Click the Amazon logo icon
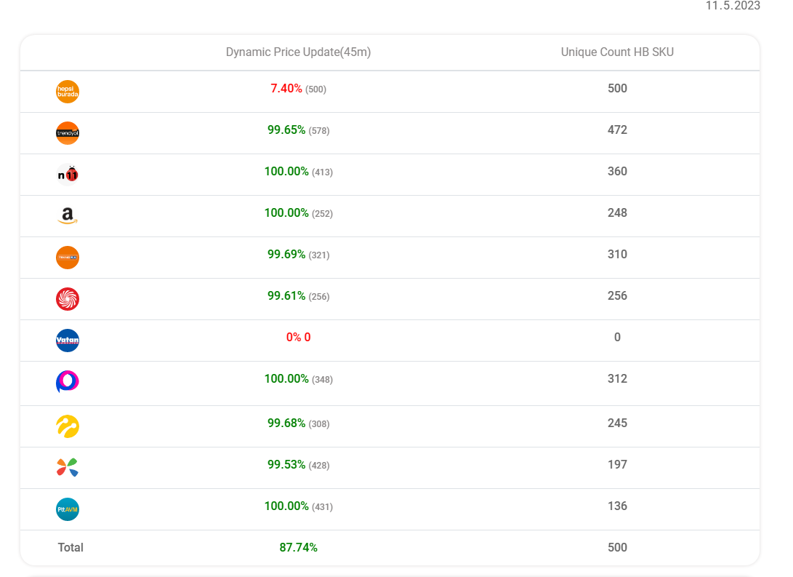 click(x=67, y=216)
